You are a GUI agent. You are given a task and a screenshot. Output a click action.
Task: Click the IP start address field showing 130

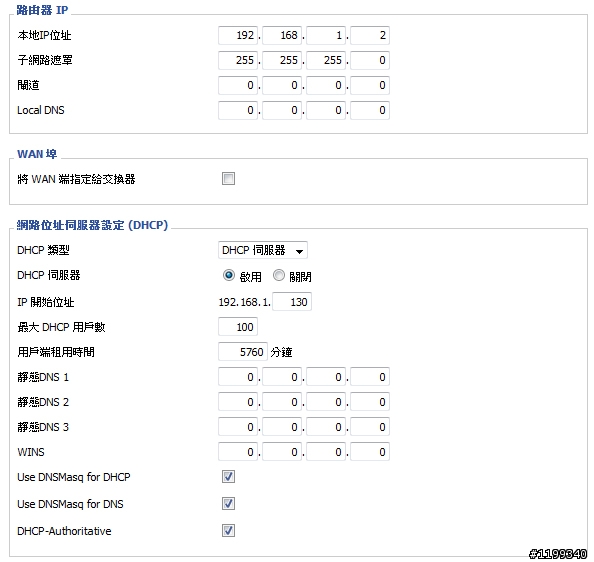[x=292, y=302]
